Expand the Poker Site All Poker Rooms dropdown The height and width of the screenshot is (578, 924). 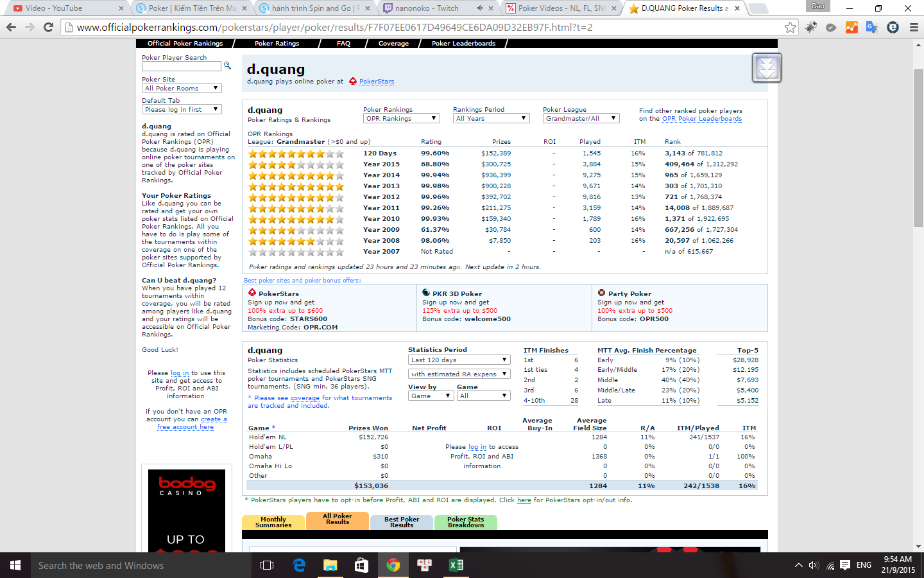(181, 89)
